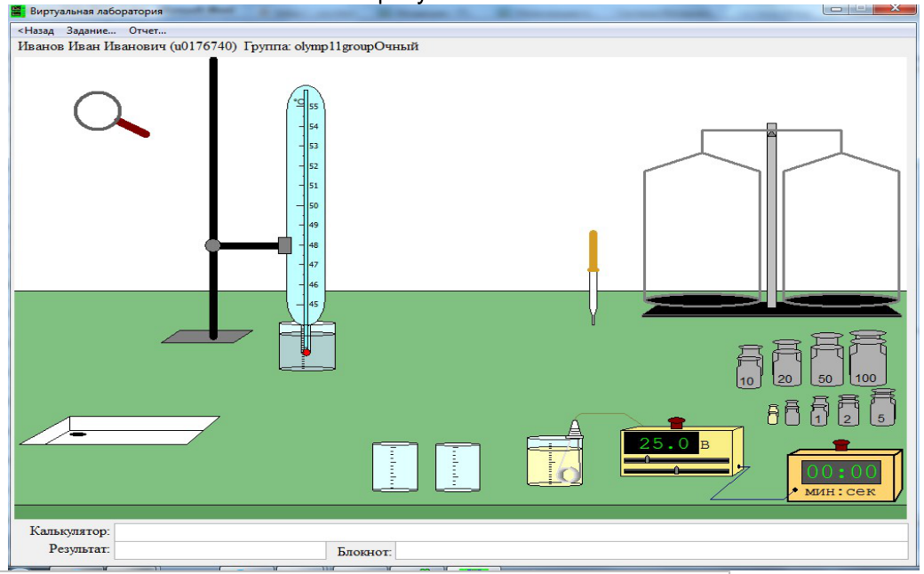
Task: Pick the weight labeled 5
Action: (x=882, y=407)
